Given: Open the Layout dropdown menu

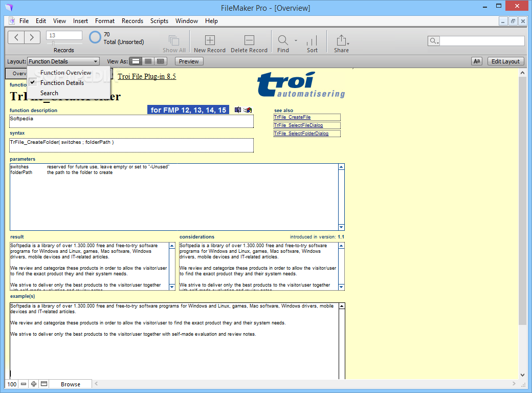Looking at the screenshot, I should 63,61.
